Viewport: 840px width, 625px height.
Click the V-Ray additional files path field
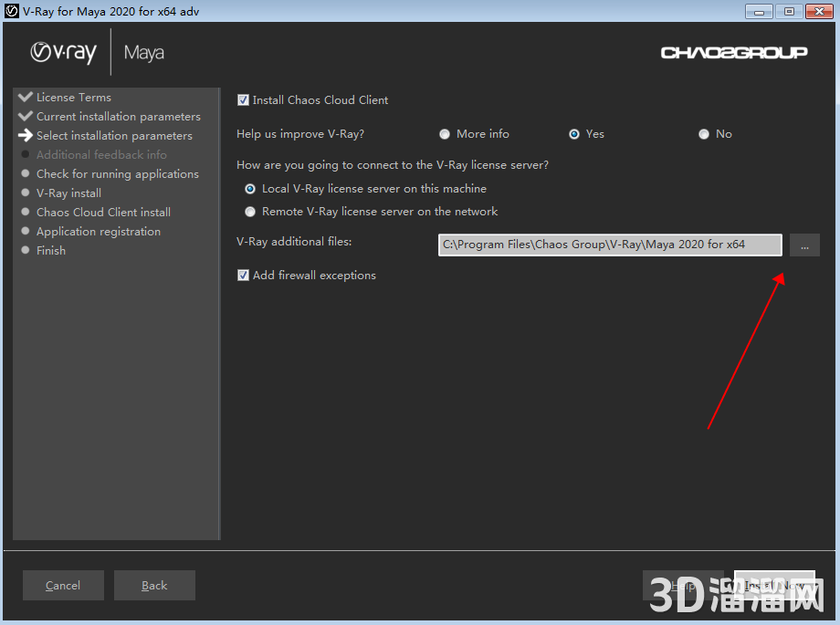609,245
